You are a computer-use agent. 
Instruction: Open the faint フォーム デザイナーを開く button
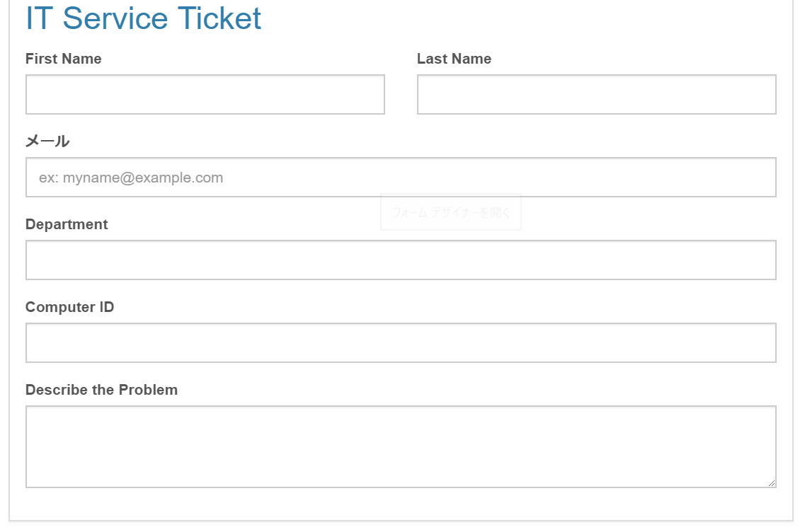451,212
